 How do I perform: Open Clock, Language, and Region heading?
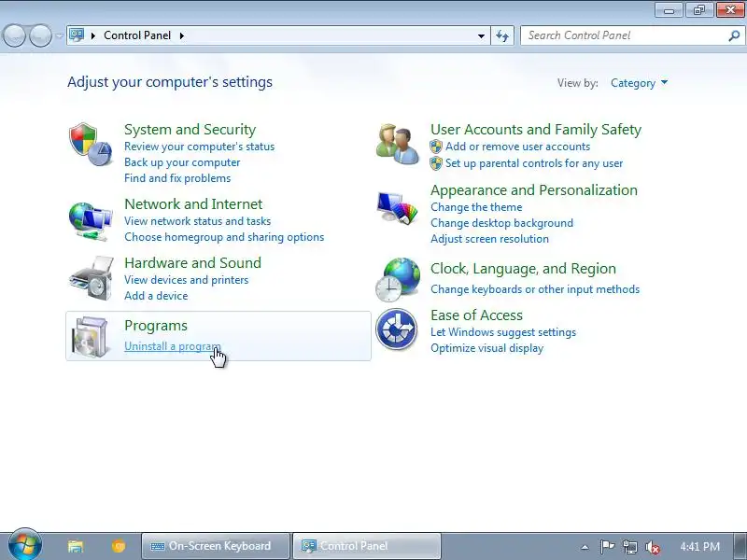coord(523,269)
